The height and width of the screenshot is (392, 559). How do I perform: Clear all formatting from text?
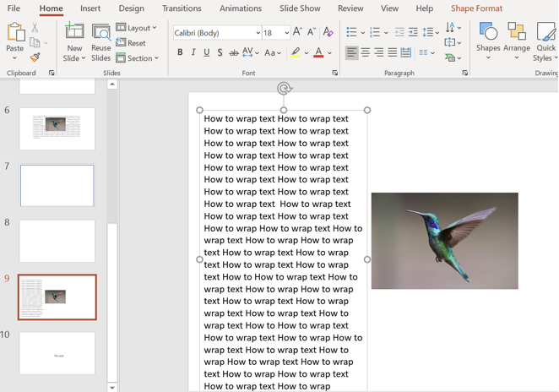(x=328, y=32)
